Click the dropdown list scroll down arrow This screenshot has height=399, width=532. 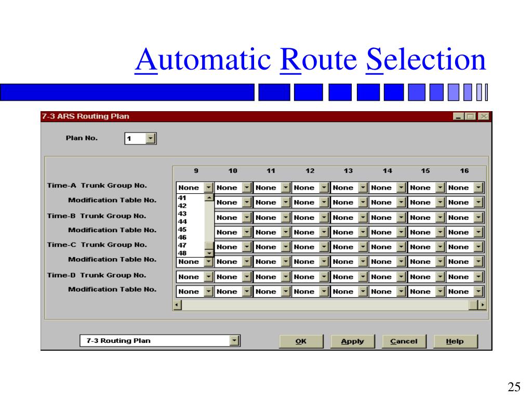tap(209, 253)
